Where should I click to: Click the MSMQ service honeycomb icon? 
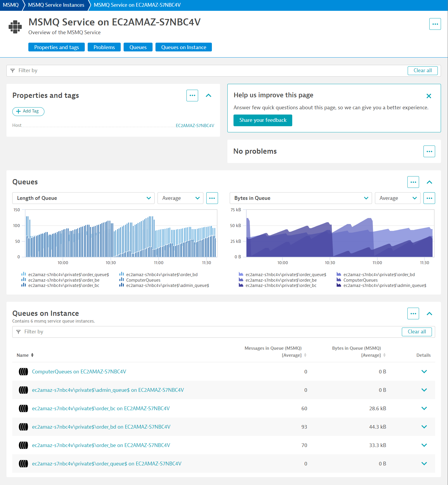click(15, 27)
